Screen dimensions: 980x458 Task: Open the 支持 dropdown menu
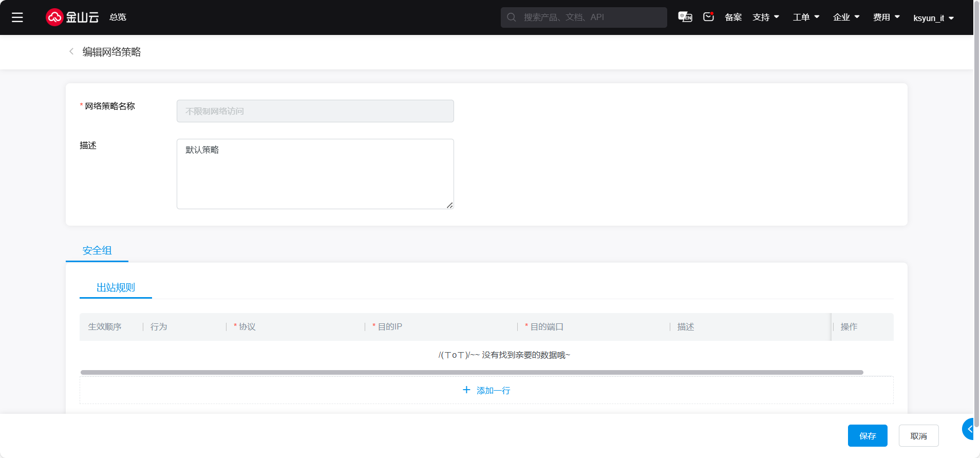coord(766,17)
